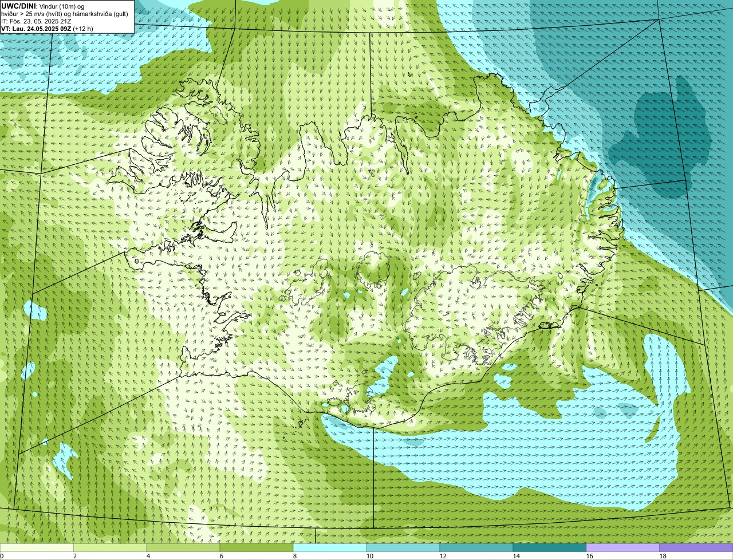Click the "UWC/DINI: Vindur (10m) og" title line

tap(43, 6)
